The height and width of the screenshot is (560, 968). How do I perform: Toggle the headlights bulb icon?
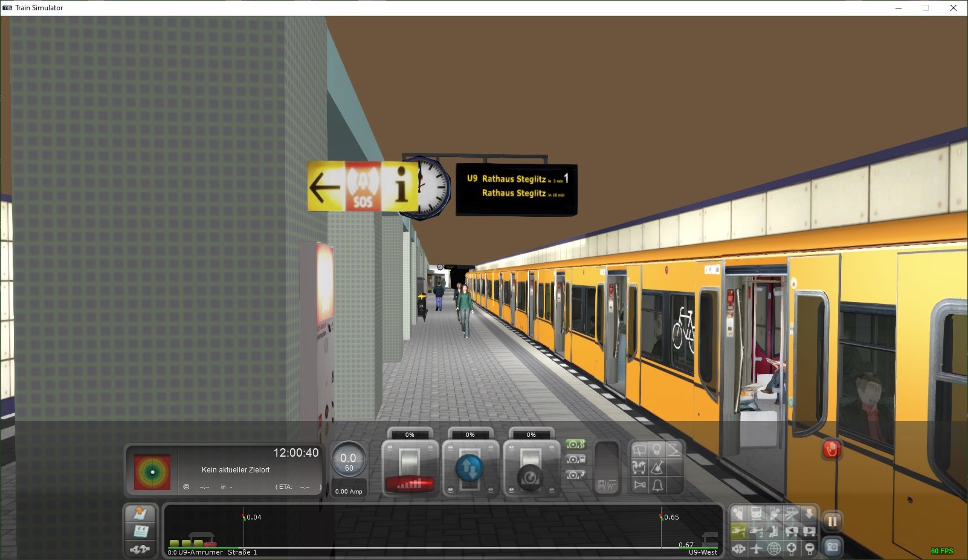click(657, 450)
